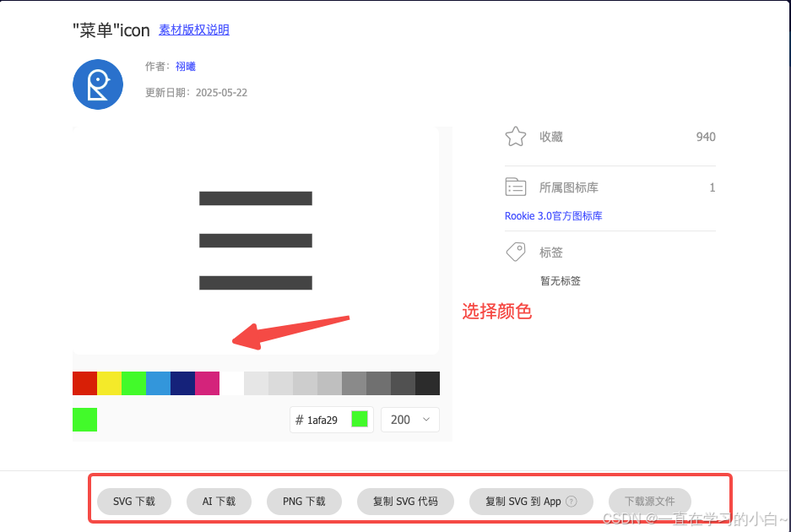This screenshot has width=791, height=532.
Task: Select the light blue color swatch
Action: click(x=159, y=383)
